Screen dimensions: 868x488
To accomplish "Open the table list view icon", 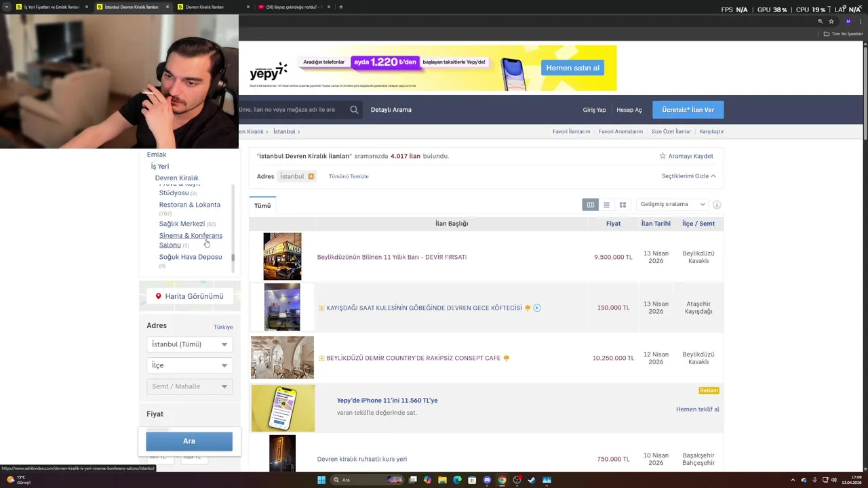I will [591, 205].
